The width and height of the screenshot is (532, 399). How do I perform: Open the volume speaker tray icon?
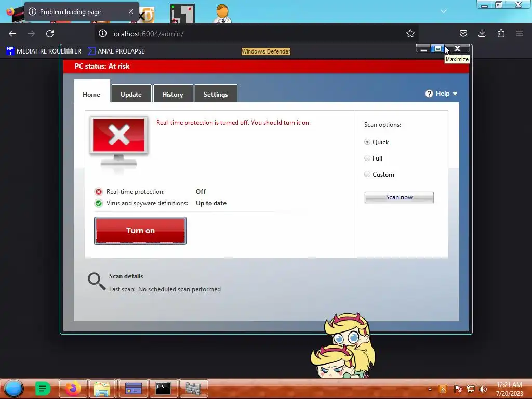point(483,389)
